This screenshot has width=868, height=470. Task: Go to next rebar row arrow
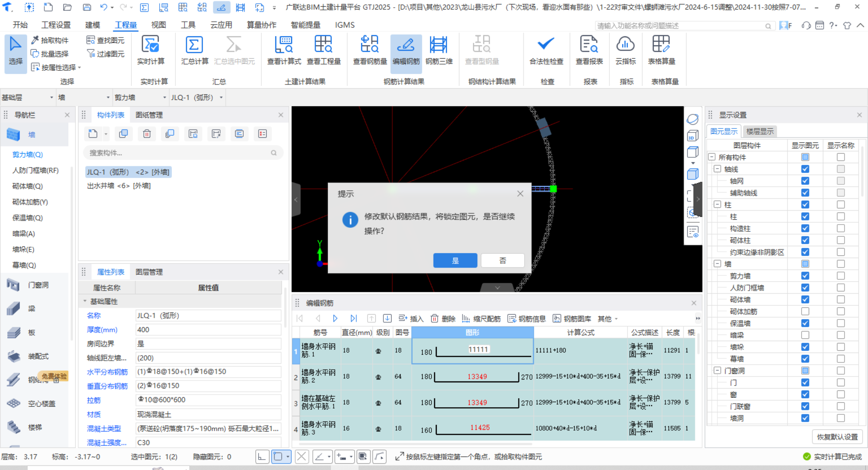tap(335, 319)
